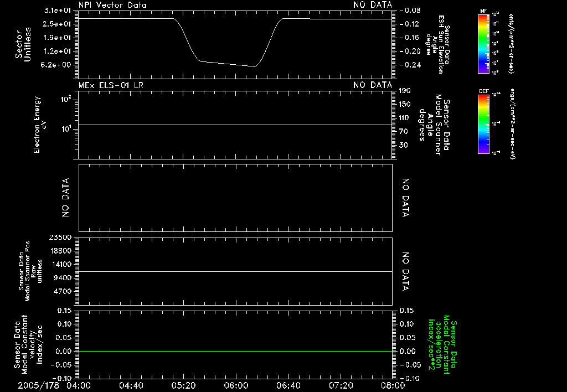Select the 'MEx ELS-01 LR' panel title
The width and height of the screenshot is (567, 392).
coord(111,85)
